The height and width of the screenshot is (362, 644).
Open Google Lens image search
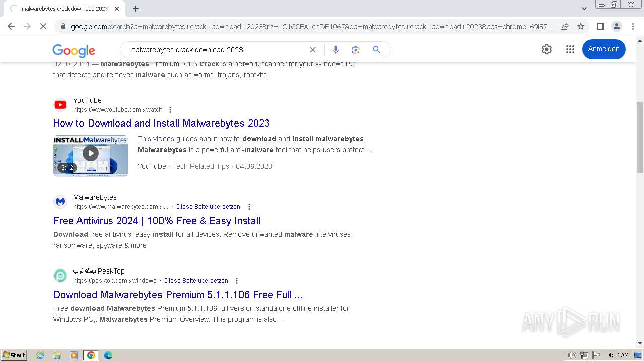[x=356, y=50]
